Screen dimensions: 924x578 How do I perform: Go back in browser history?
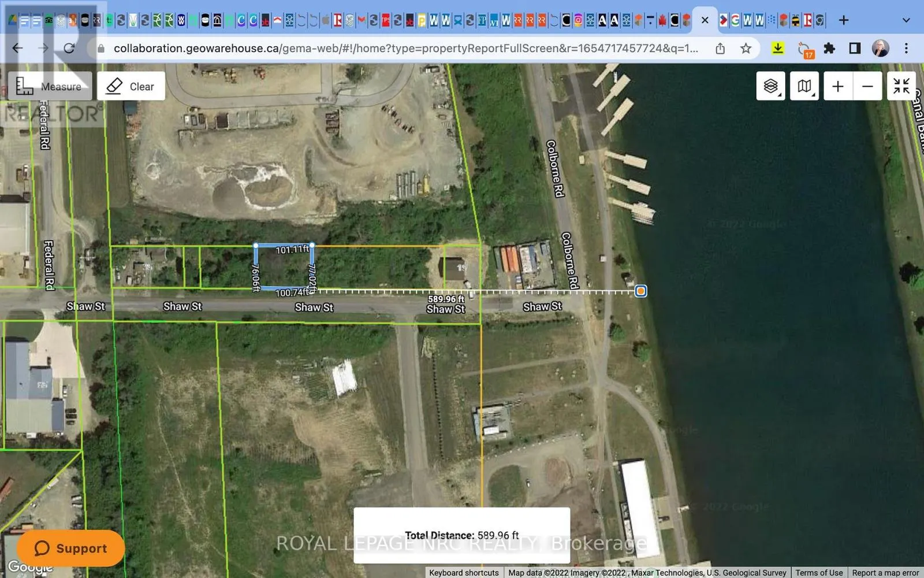tap(18, 49)
